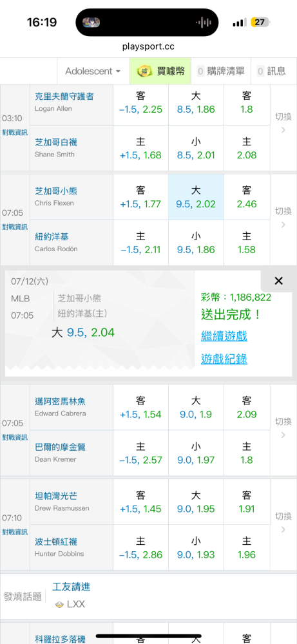Pick 客 2.09 Marlins moneyline
297x644 pixels.
pos(247,408)
